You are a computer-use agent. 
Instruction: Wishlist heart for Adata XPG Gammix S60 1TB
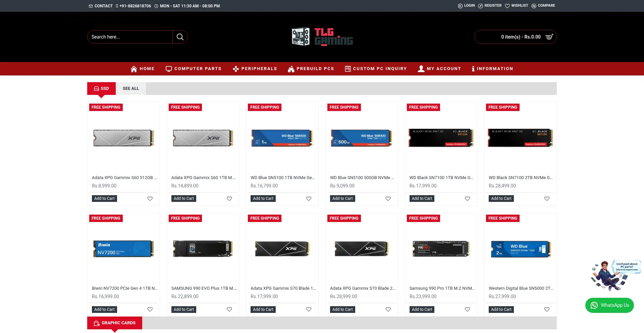[229, 199]
